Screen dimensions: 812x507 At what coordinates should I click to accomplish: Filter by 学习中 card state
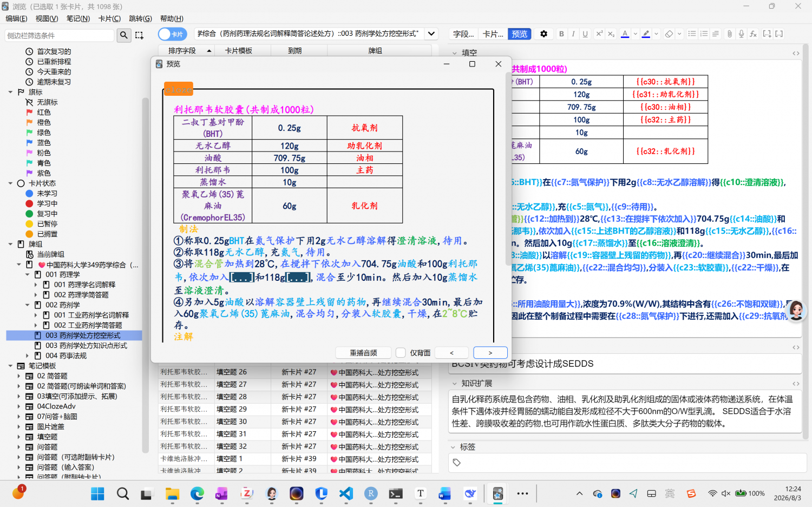[47, 203]
